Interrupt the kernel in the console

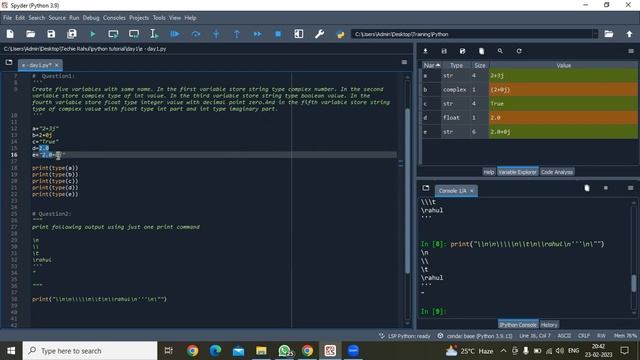click(x=606, y=188)
